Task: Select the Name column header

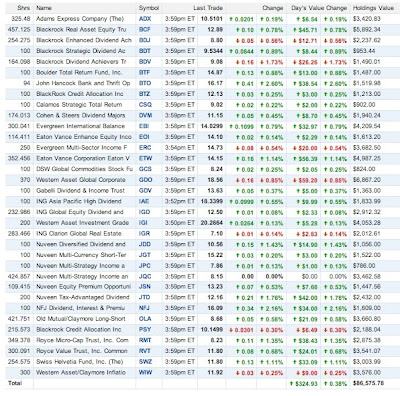Action: click(44, 8)
